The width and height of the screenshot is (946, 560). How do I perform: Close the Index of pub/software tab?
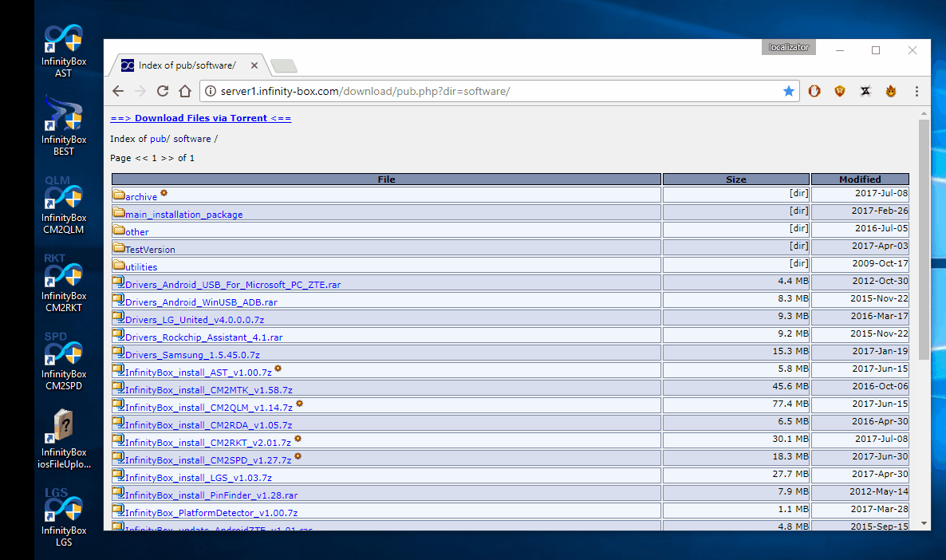pyautogui.click(x=254, y=65)
